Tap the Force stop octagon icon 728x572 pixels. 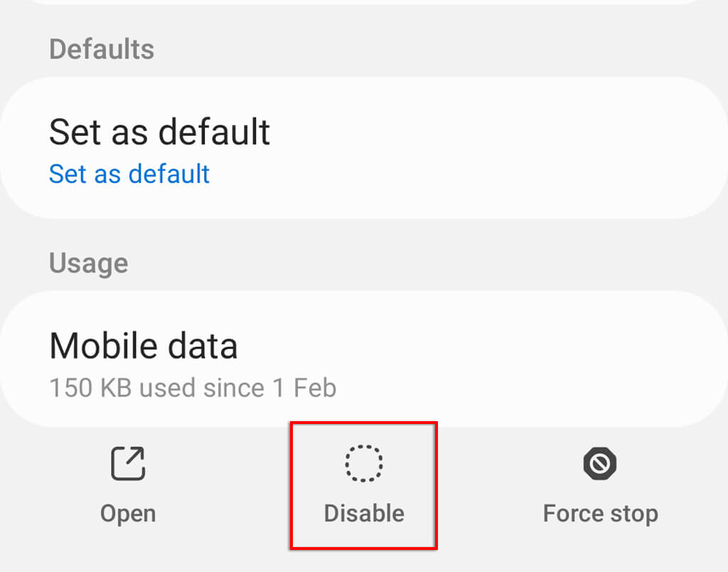click(x=600, y=463)
